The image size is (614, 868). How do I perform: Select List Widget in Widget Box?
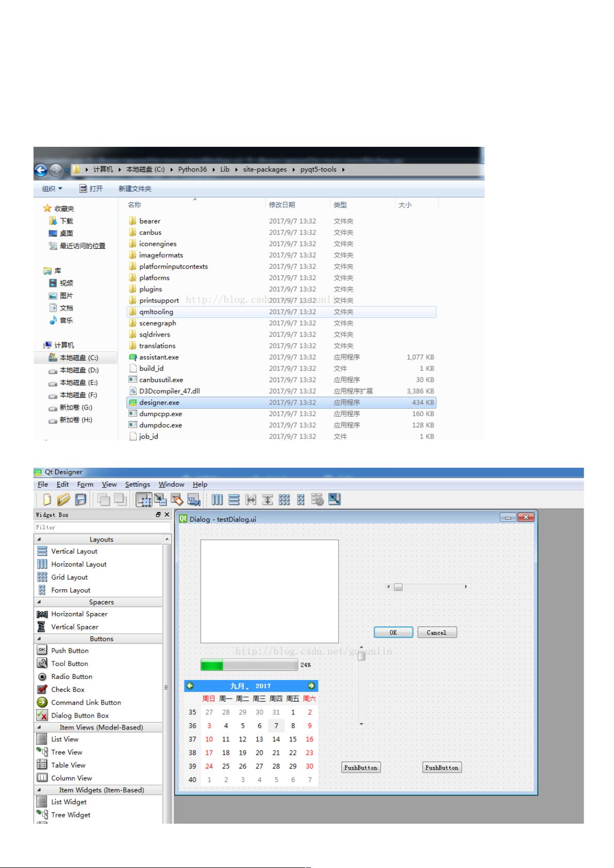click(x=69, y=802)
